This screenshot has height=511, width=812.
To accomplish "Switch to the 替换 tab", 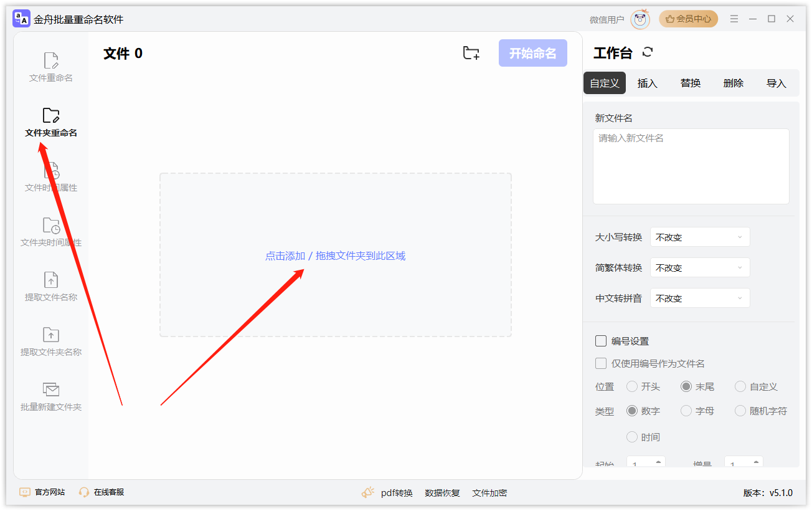I will [690, 82].
